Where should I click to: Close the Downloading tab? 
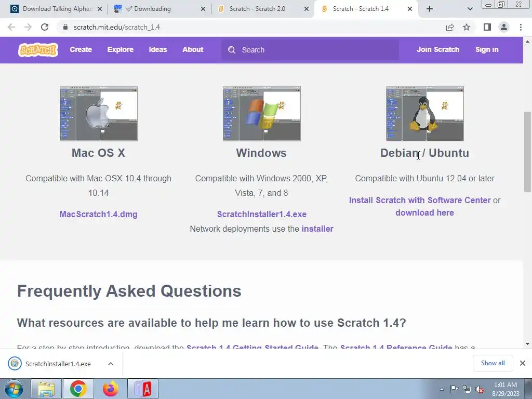point(203,9)
